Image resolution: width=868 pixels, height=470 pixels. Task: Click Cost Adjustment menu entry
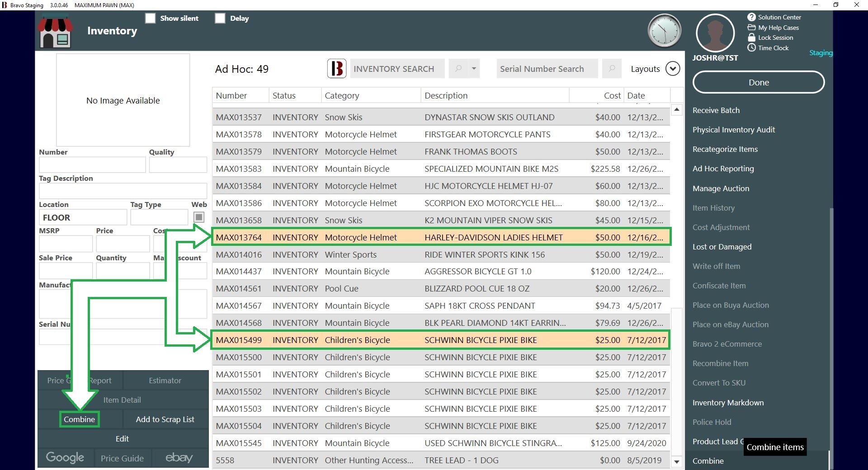[721, 227]
